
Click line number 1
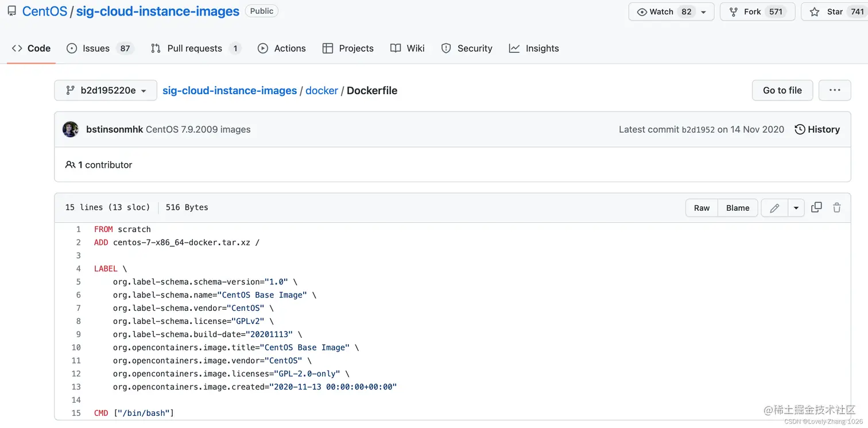[79, 229]
